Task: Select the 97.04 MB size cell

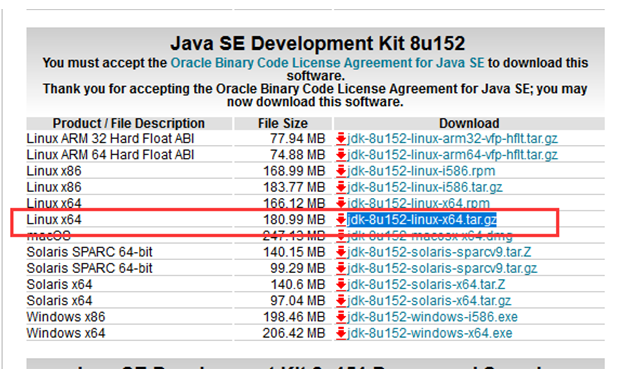Action: [298, 301]
